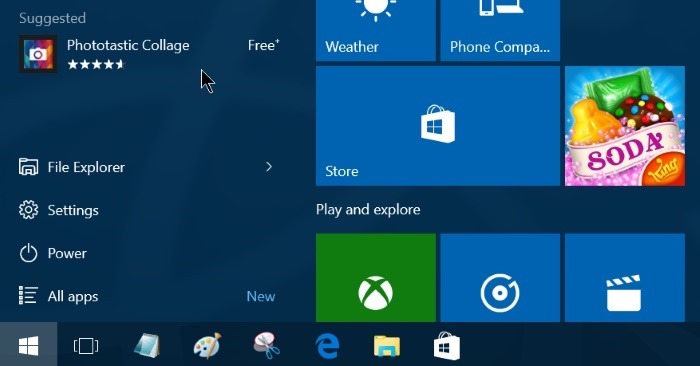Click the Play and explore group heading
This screenshot has width=700, height=366.
368,210
